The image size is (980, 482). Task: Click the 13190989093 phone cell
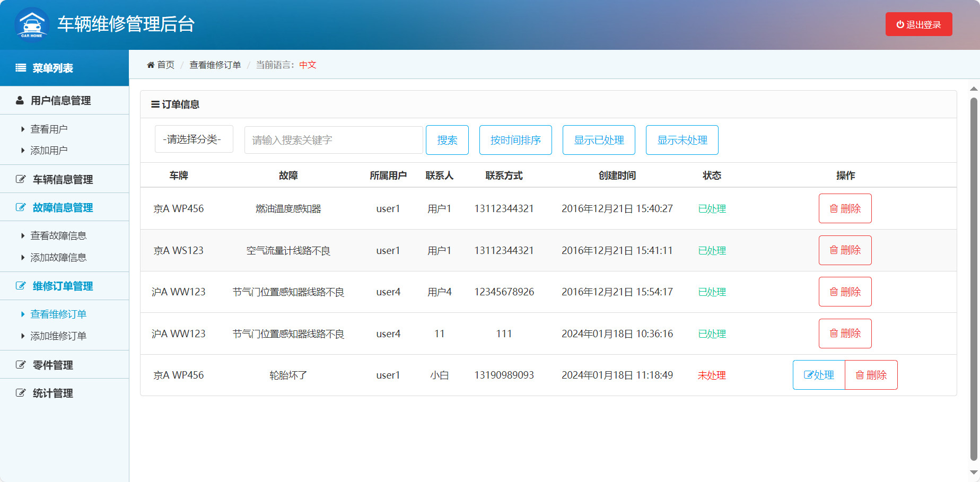[x=504, y=375]
